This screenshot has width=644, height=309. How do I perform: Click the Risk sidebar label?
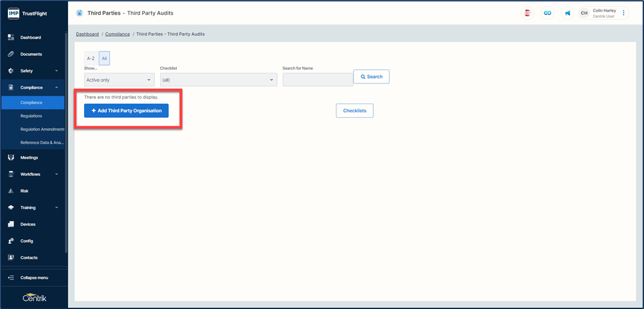pyautogui.click(x=24, y=191)
